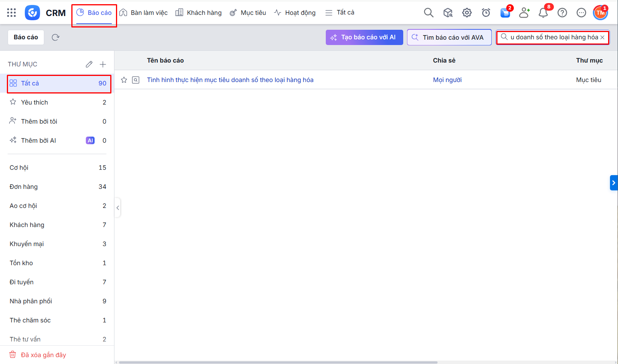Toggle favorite star on the report row
Screen dimensions: 618x364
click(124, 80)
